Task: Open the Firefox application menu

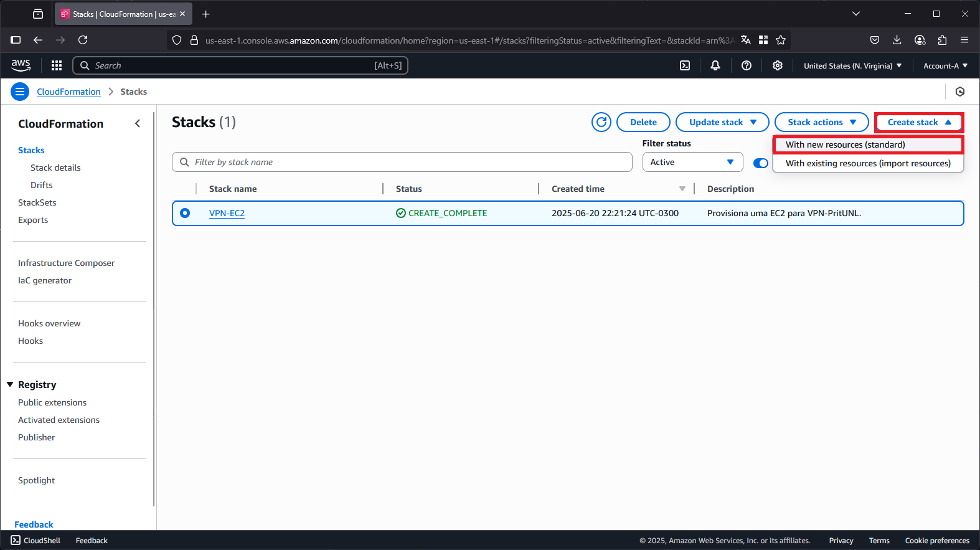Action: pos(964,40)
